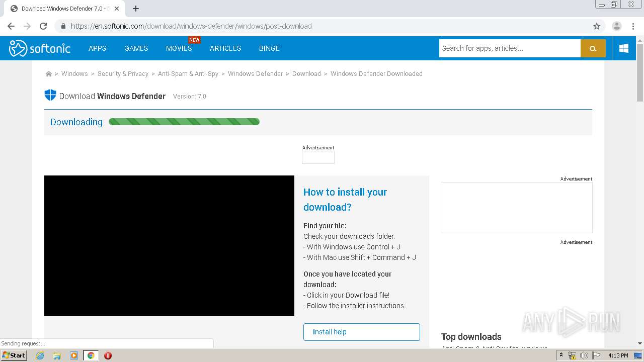Click the right sidebar advertisement box
Viewport: 644px width, 362px height.
coord(517,208)
